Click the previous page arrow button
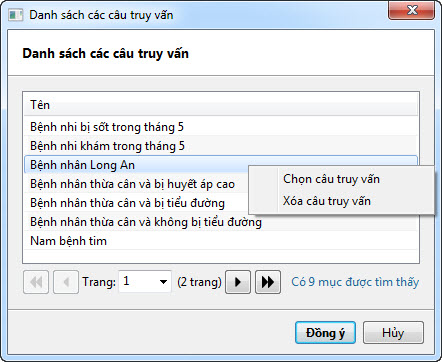 tap(66, 282)
